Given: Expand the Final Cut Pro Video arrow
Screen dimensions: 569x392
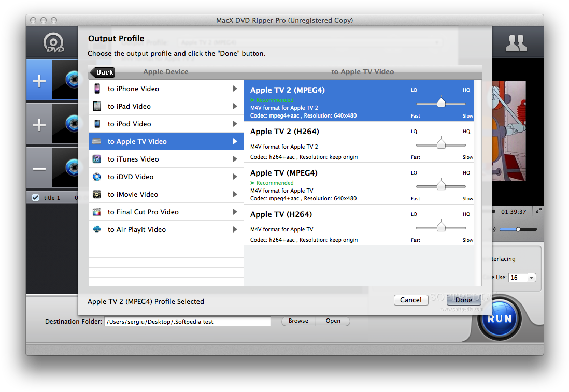Looking at the screenshot, I should point(235,212).
